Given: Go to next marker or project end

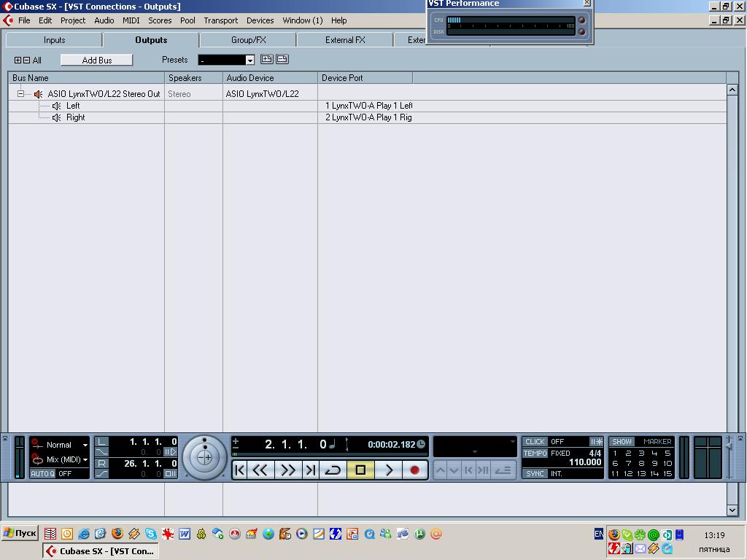Looking at the screenshot, I should click(311, 470).
